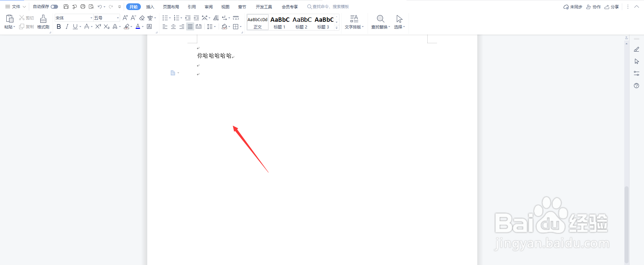The width and height of the screenshot is (644, 265).
Task: Open 文字排版 dropdown
Action: (x=354, y=22)
